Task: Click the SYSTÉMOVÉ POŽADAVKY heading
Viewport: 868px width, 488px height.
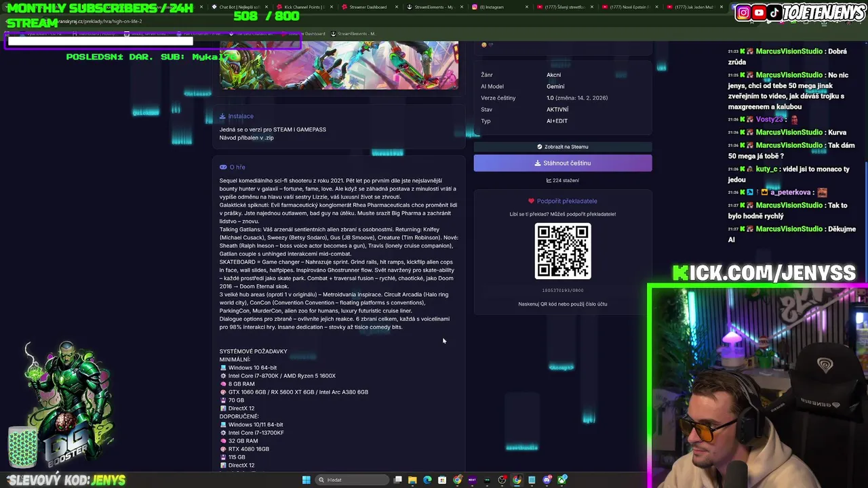Action: coord(253,351)
